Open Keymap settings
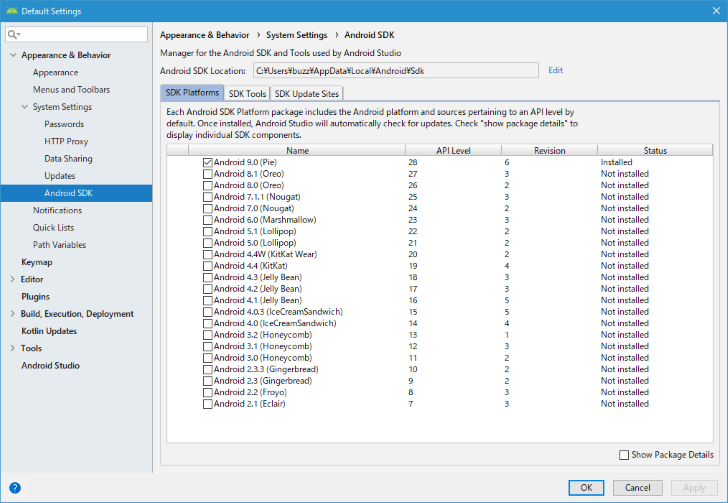728x503 pixels. 37,262
